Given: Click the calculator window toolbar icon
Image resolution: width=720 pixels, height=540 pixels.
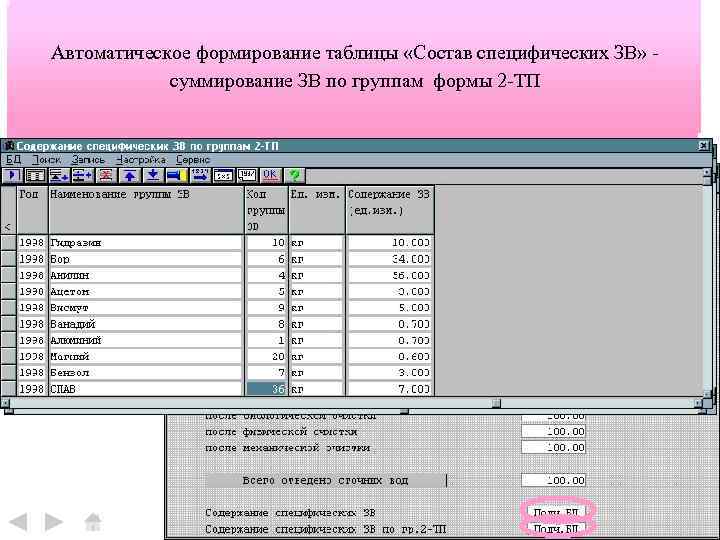Looking at the screenshot, I should click(224, 175).
